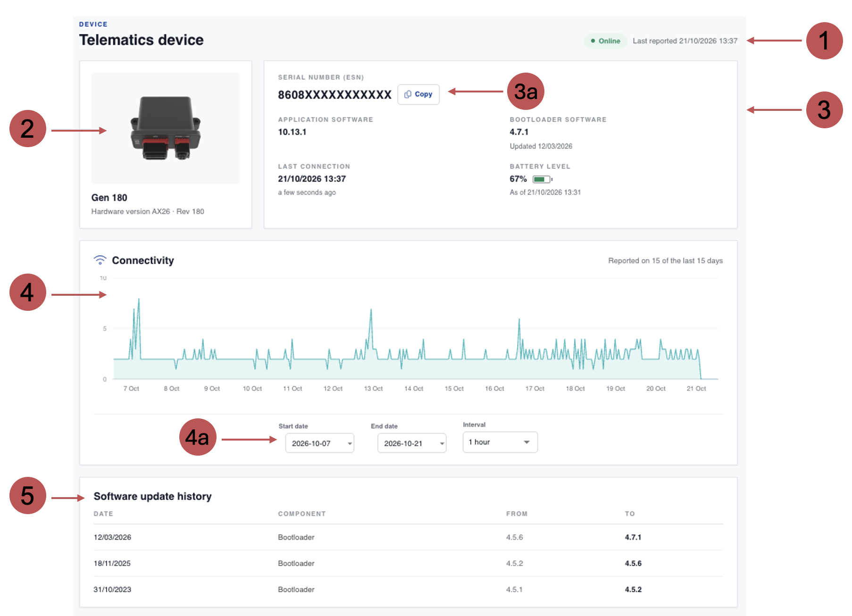This screenshot has width=852, height=616.
Task: Click 'Updated 12/03/2026' text
Action: tap(541, 146)
